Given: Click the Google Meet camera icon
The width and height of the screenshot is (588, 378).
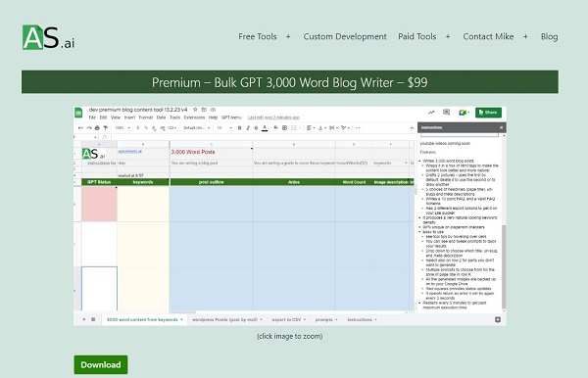Looking at the screenshot, I should point(463,113).
